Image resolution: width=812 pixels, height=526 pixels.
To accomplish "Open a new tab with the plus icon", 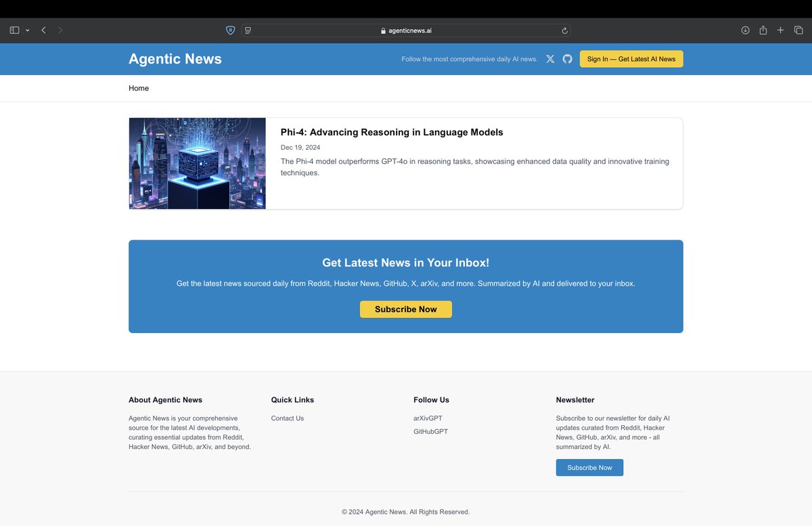I will [781, 30].
